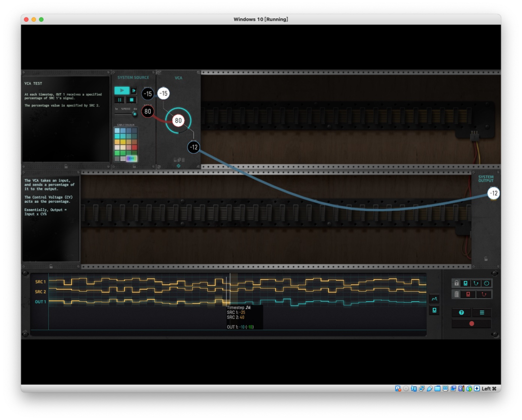522x420 pixels.
Task: Click red delete-all-cables button
Action: 484,294
